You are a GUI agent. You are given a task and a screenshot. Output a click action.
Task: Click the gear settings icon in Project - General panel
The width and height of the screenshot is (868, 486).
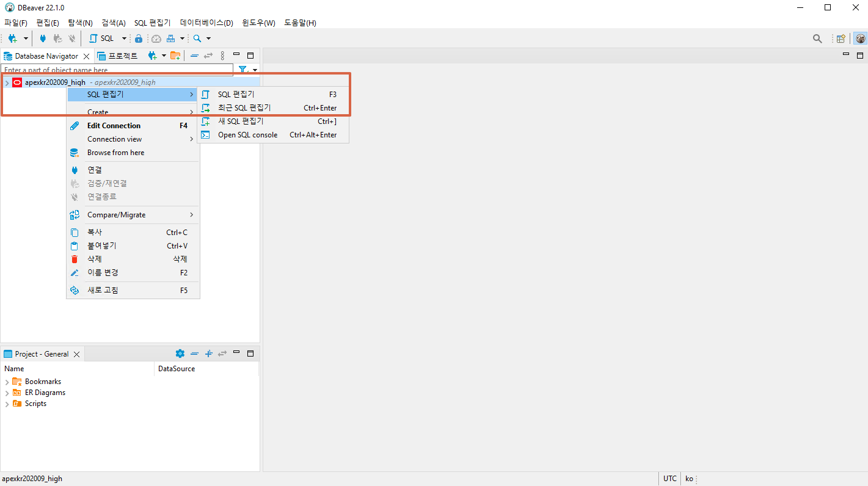[180, 354]
